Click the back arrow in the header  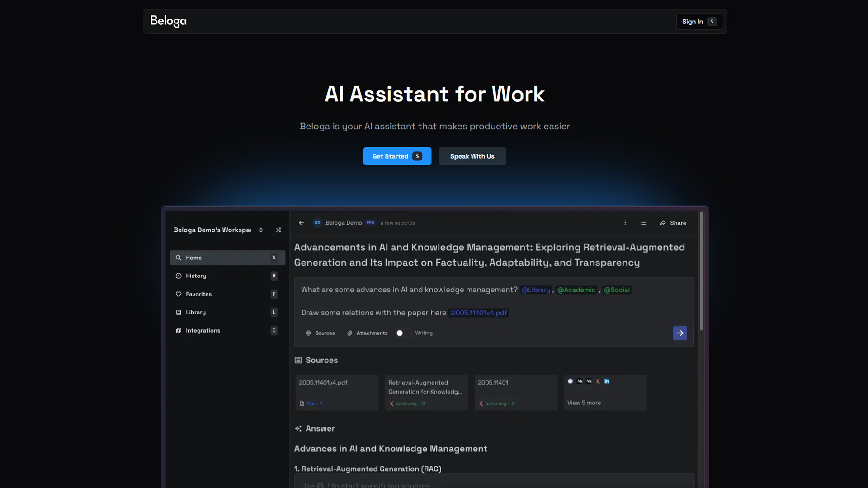302,223
